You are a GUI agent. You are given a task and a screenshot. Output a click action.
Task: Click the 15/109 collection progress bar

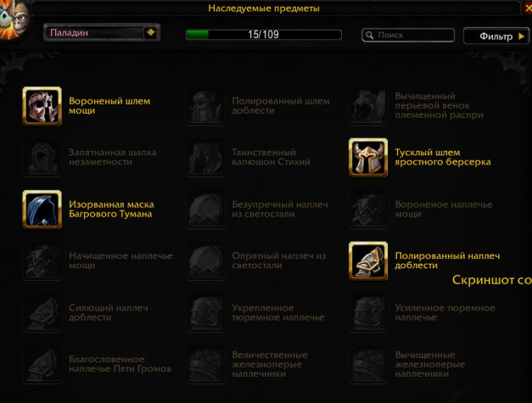click(x=264, y=35)
